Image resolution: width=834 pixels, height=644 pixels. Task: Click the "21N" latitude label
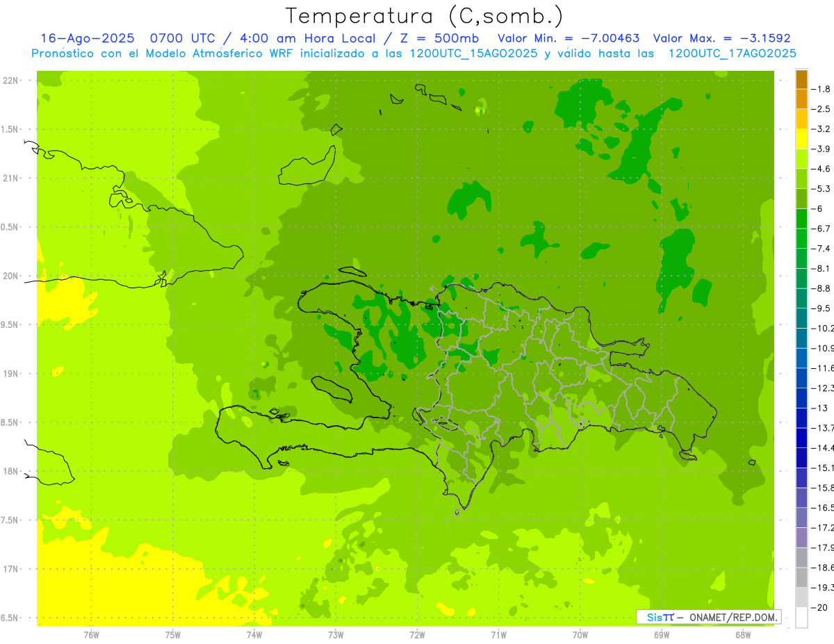10,178
